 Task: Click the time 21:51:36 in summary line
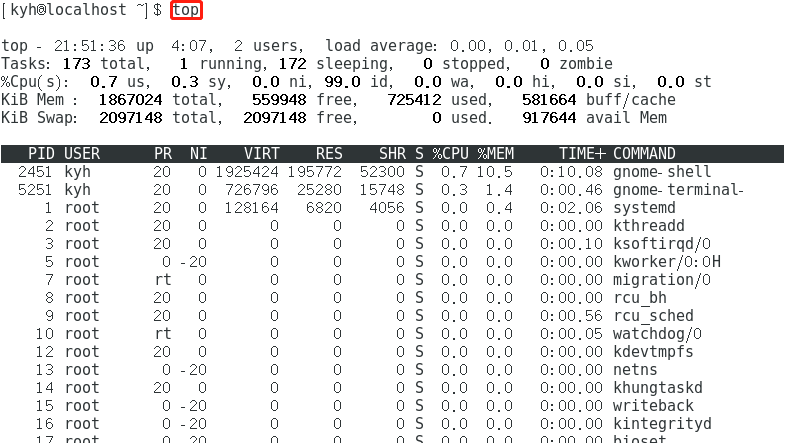pos(90,46)
